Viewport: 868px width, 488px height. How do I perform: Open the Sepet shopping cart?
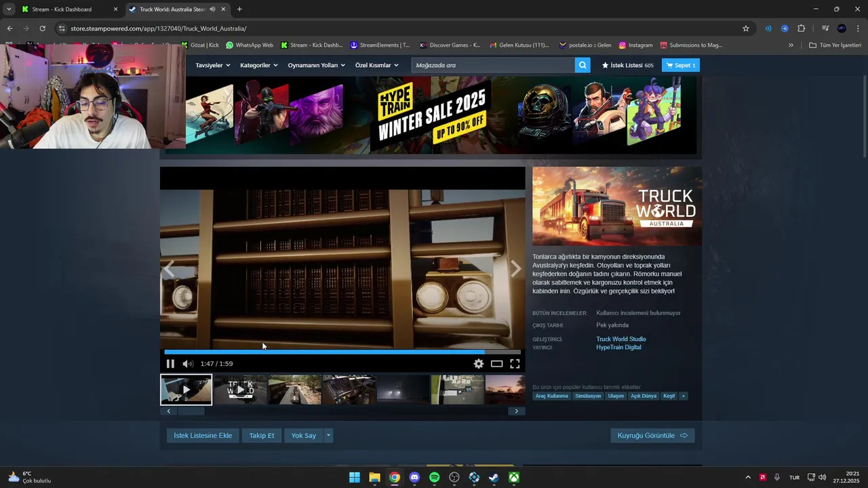[x=681, y=65]
